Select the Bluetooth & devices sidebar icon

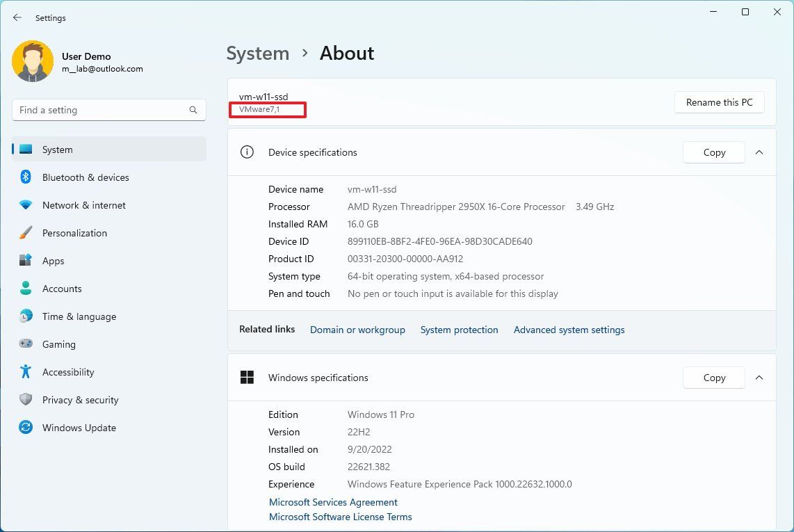pyautogui.click(x=25, y=177)
